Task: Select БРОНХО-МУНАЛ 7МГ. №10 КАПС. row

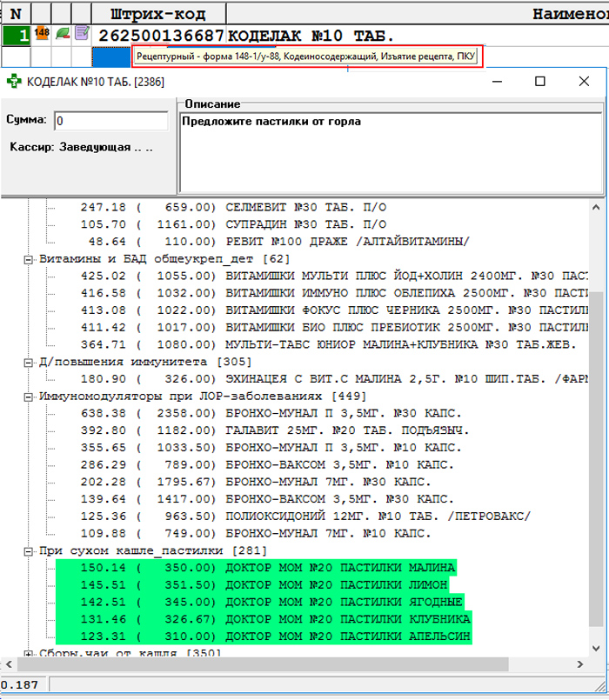Action: pos(256,534)
